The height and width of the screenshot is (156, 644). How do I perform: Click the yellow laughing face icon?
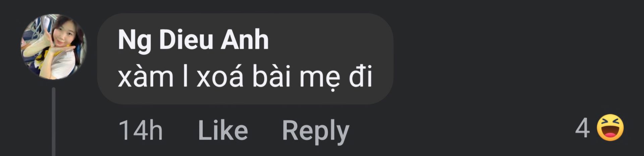click(610, 128)
